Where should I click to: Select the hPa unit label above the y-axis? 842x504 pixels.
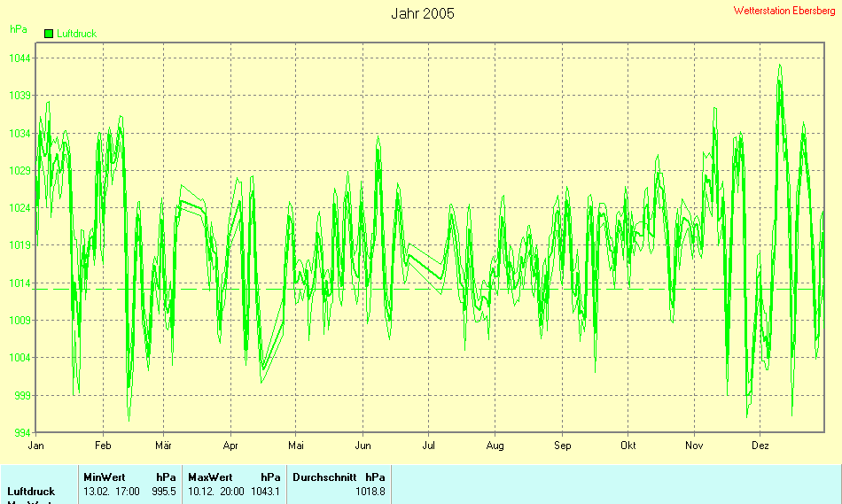pos(18,29)
